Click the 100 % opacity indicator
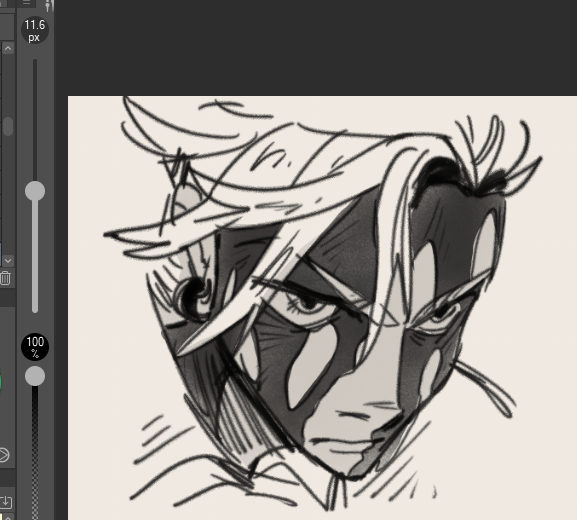 [x=35, y=347]
